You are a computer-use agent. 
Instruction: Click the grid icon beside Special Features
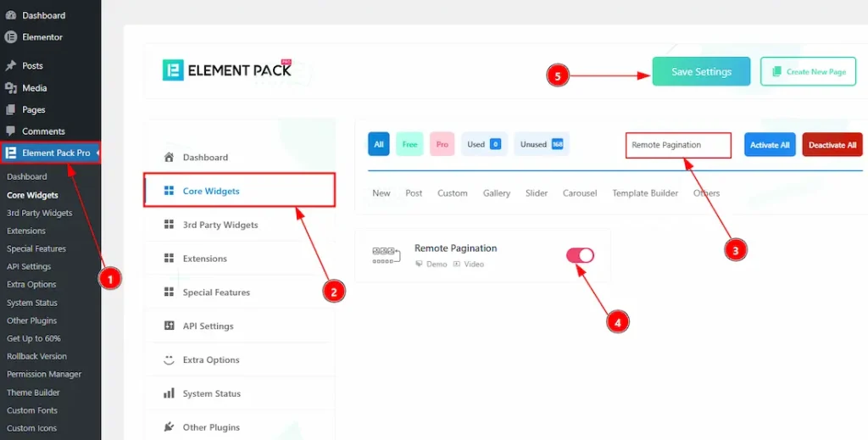point(169,292)
